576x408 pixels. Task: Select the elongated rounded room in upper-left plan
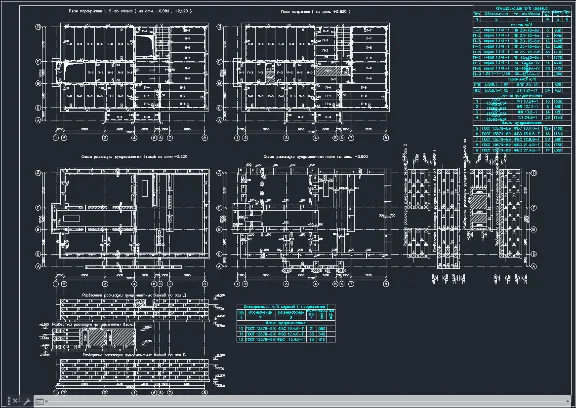click(75, 73)
